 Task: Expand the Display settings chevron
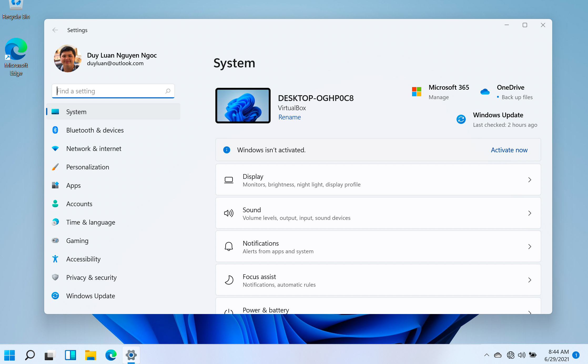tap(530, 180)
